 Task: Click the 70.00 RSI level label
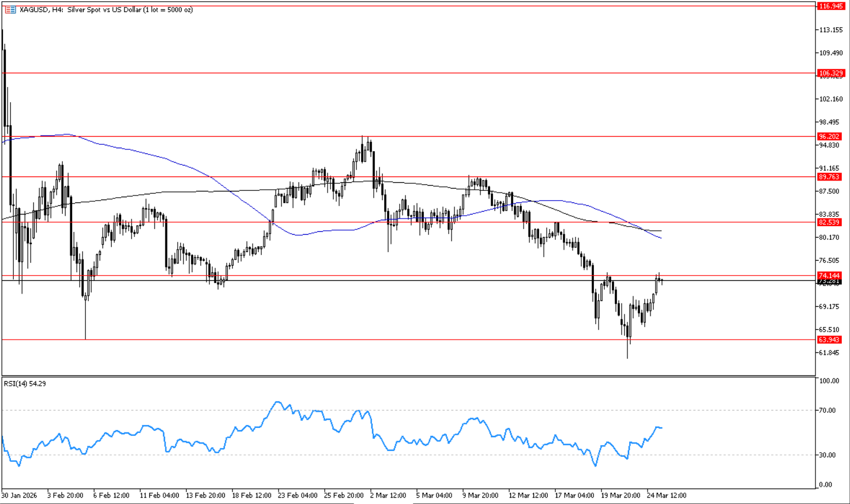coord(828,411)
